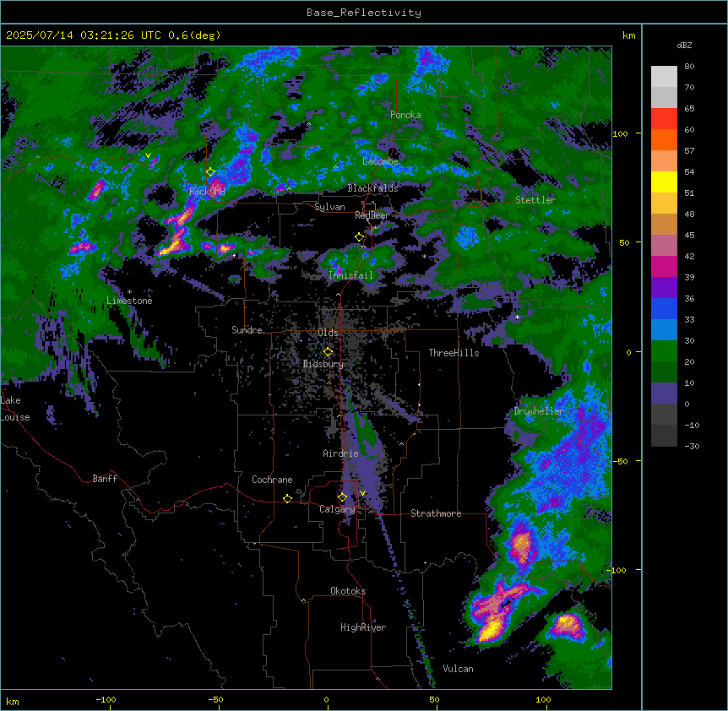Click the yellow diamond marker above Calgary label
The height and width of the screenshot is (711, 728).
click(x=342, y=497)
